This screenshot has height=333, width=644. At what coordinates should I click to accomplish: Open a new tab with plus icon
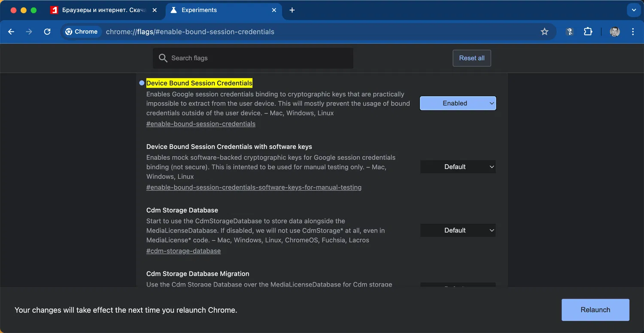pyautogui.click(x=292, y=10)
